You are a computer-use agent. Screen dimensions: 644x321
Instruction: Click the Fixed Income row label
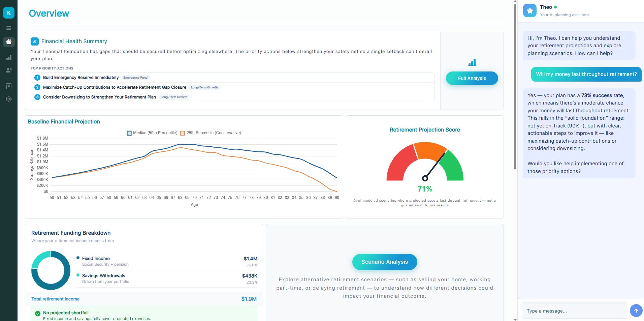(96, 259)
